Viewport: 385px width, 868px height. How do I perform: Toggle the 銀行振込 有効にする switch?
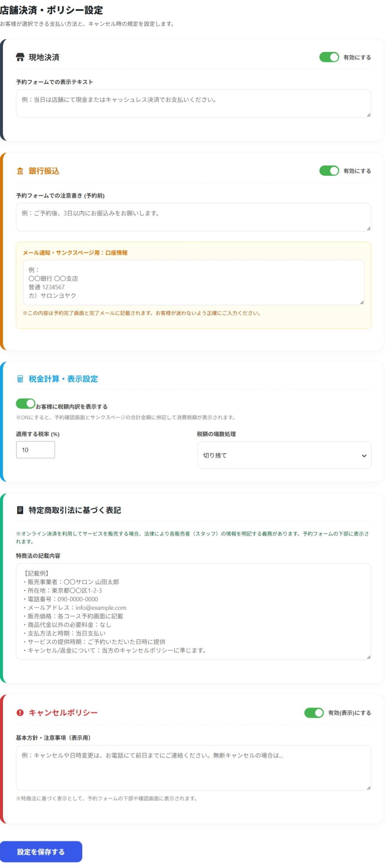(329, 171)
